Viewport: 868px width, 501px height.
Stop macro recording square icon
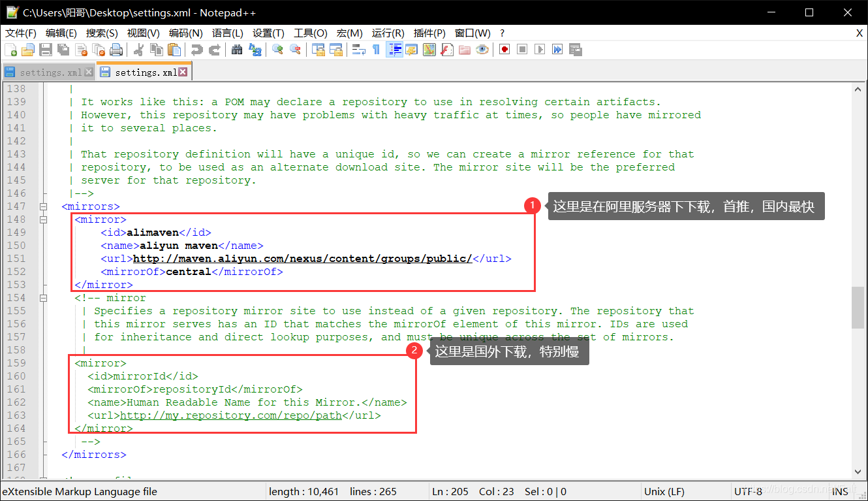click(x=522, y=50)
